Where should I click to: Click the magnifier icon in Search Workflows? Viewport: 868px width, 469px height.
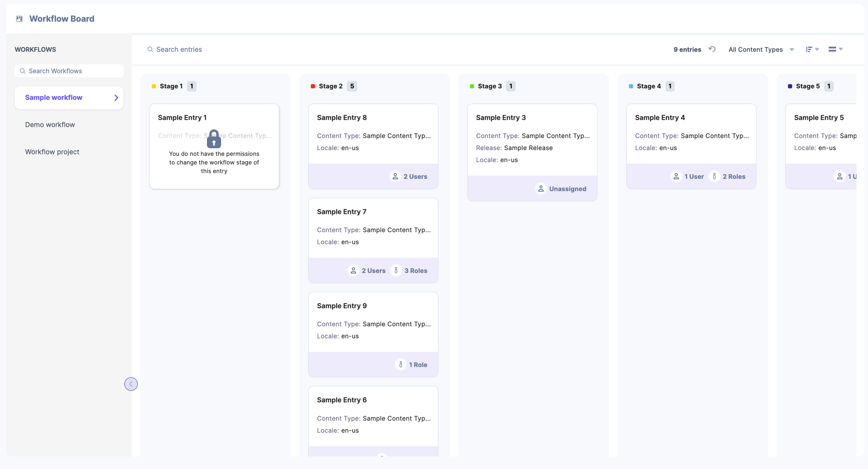coord(22,71)
